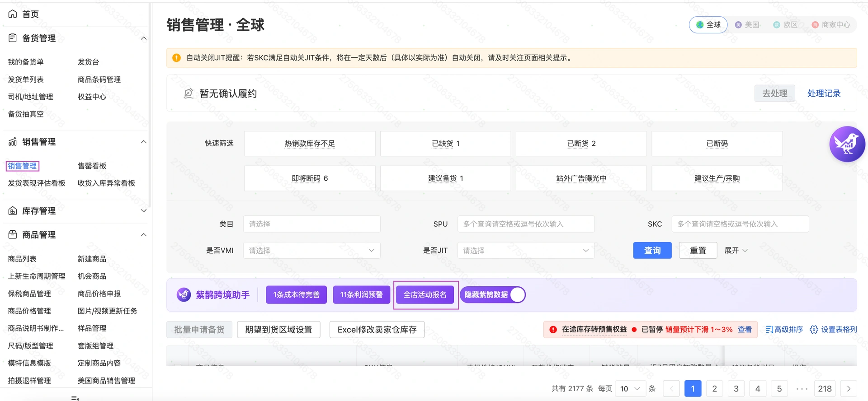Open 设置表格列 column settings

(x=833, y=330)
